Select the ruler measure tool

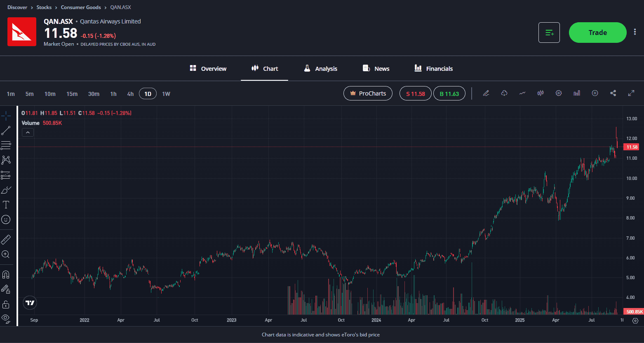coord(6,239)
